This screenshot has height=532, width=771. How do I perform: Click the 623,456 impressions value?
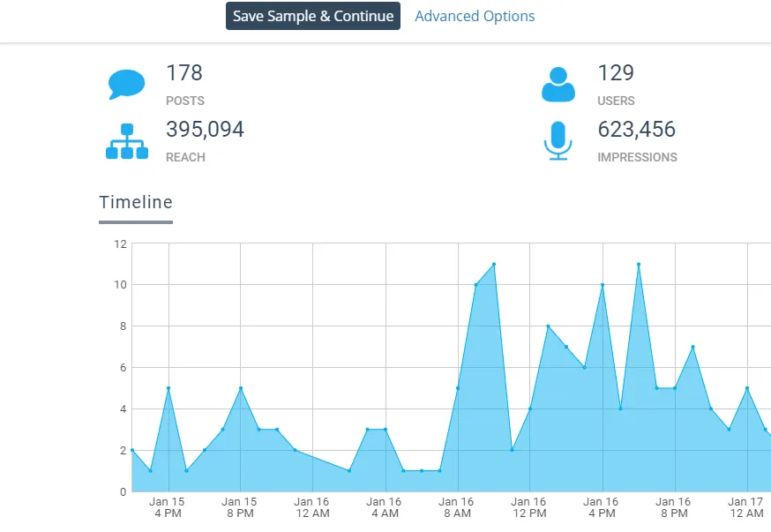pyautogui.click(x=637, y=130)
